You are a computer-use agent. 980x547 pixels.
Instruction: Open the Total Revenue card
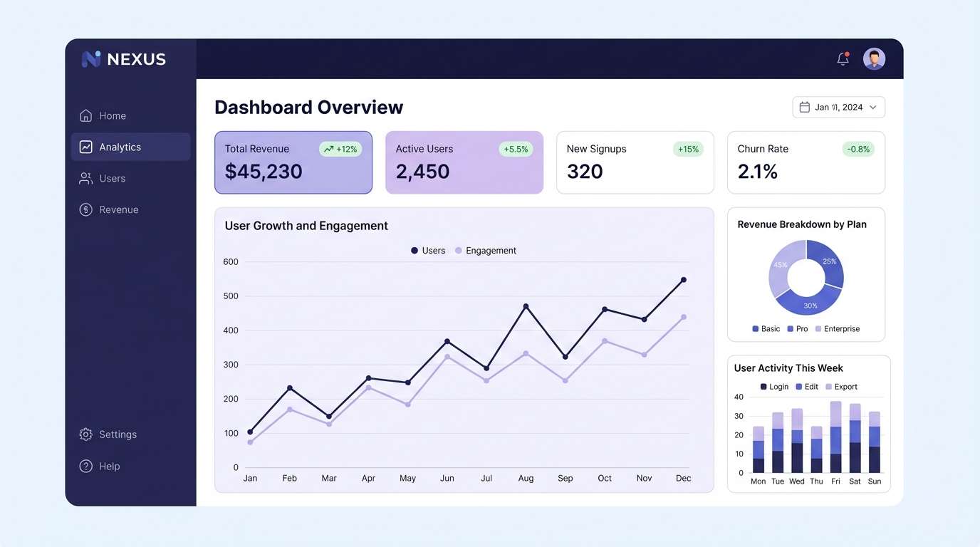[x=293, y=162]
